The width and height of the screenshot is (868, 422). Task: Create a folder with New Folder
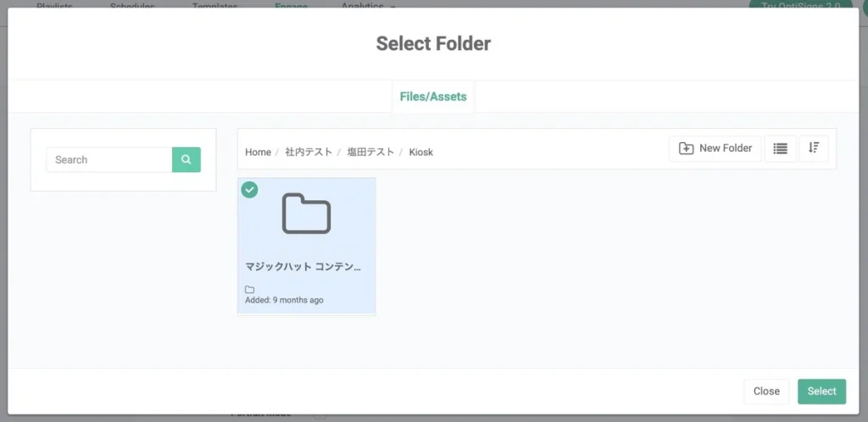click(x=715, y=148)
